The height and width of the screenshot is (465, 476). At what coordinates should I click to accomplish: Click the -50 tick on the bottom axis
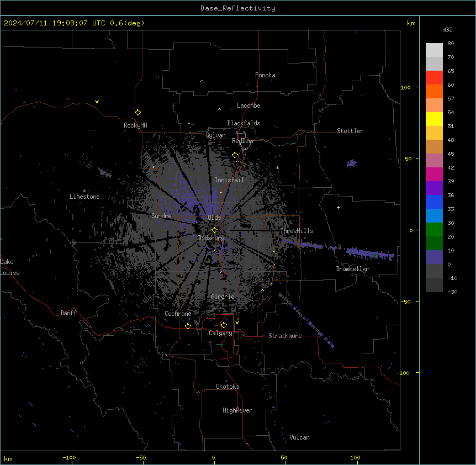click(x=141, y=458)
